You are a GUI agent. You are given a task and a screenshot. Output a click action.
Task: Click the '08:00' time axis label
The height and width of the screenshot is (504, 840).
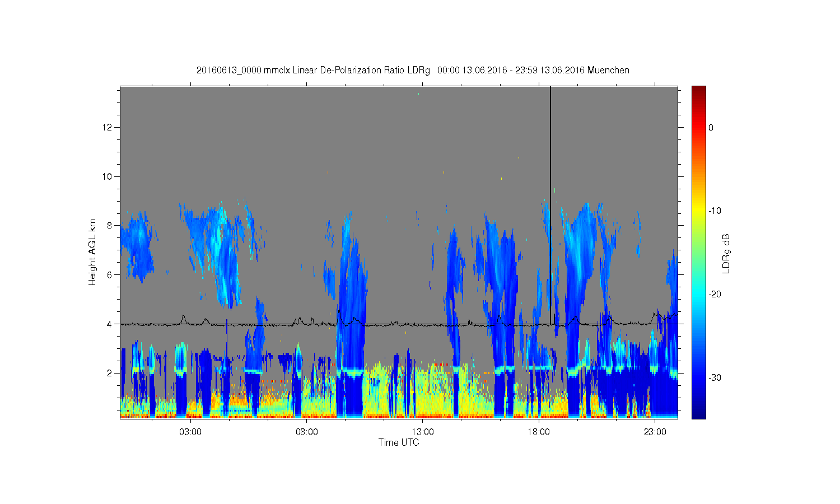tap(307, 432)
